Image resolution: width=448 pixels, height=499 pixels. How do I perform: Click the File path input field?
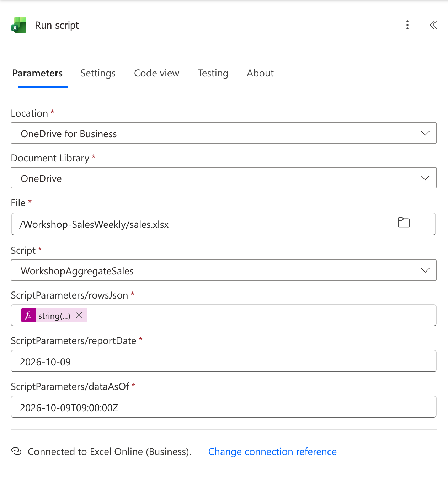point(224,224)
